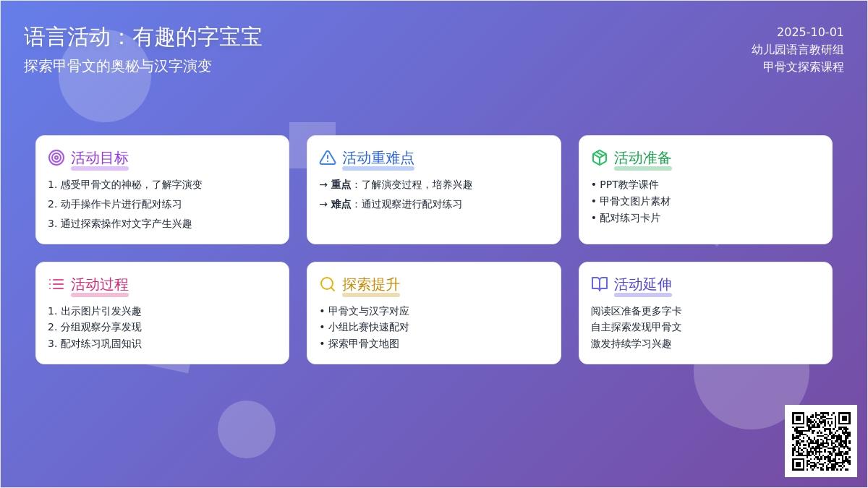Select the magnifier icon on 探索提升 card
Image resolution: width=868 pixels, height=488 pixels.
pyautogui.click(x=327, y=284)
